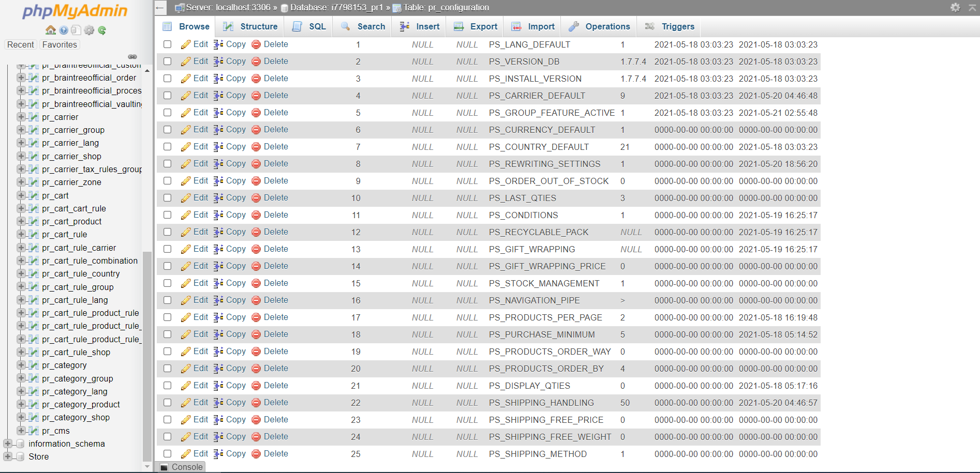Click the table icon in breadcrumb before pr_configuration
Screen dimensions: 980x473
[397, 8]
